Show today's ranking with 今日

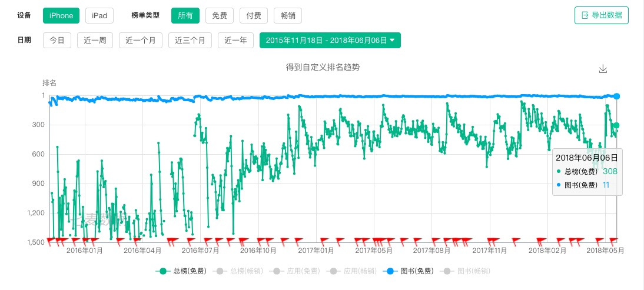click(x=57, y=40)
